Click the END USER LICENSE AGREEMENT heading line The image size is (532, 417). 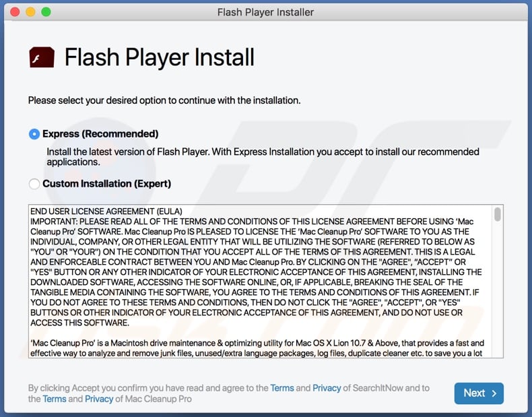pyautogui.click(x=106, y=212)
